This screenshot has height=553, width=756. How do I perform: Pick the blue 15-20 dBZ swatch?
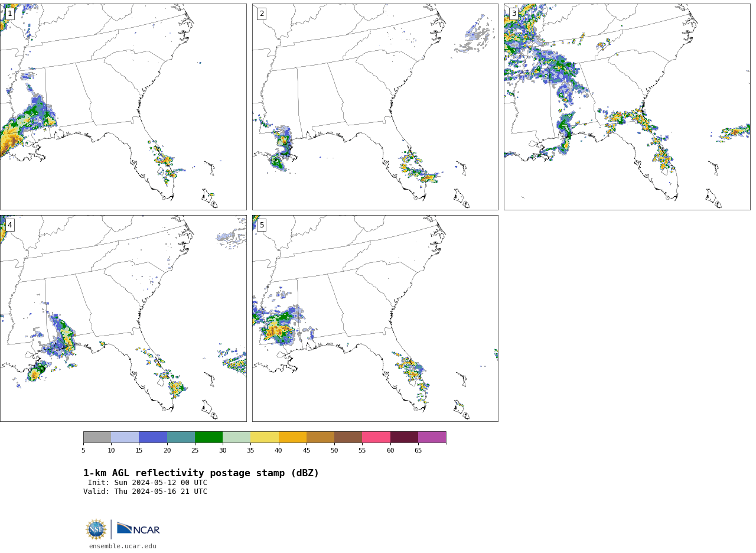tap(153, 437)
